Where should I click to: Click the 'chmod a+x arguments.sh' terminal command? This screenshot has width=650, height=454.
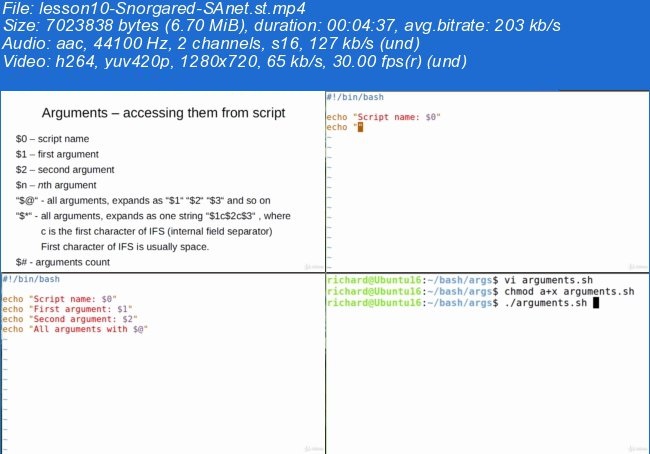coord(569,291)
